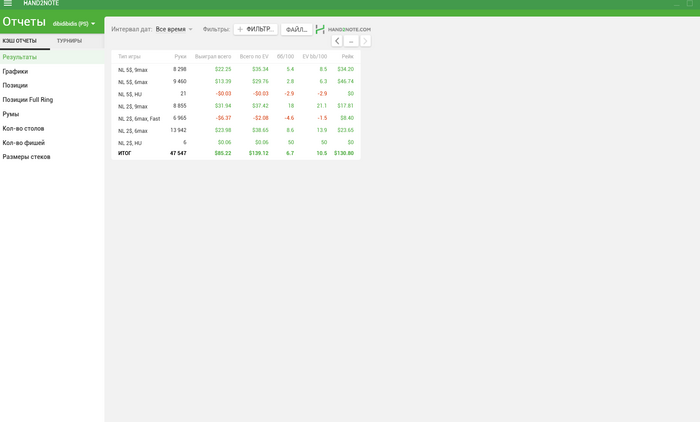Screen dimensions: 700x422
Task: Click the Отчеты panel title
Action: [24, 22]
